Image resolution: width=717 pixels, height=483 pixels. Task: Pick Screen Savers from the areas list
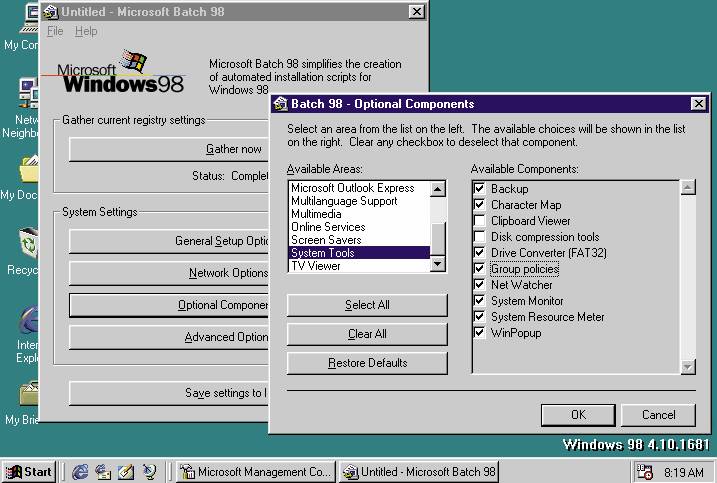[359, 240]
